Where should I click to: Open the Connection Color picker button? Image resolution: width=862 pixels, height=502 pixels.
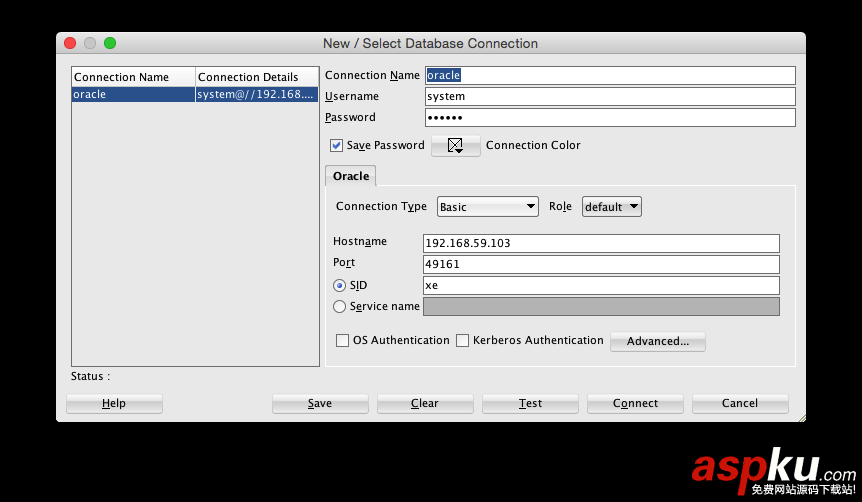pos(456,146)
